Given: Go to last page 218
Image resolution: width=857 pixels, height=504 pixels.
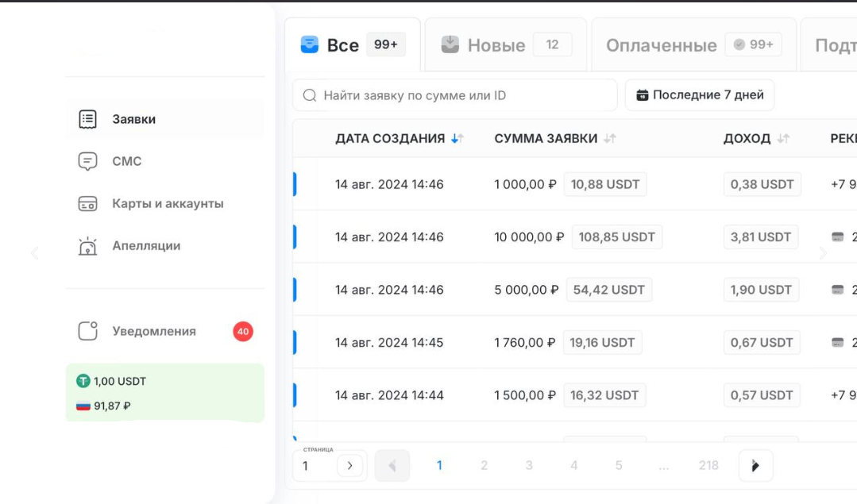Looking at the screenshot, I should 708,465.
